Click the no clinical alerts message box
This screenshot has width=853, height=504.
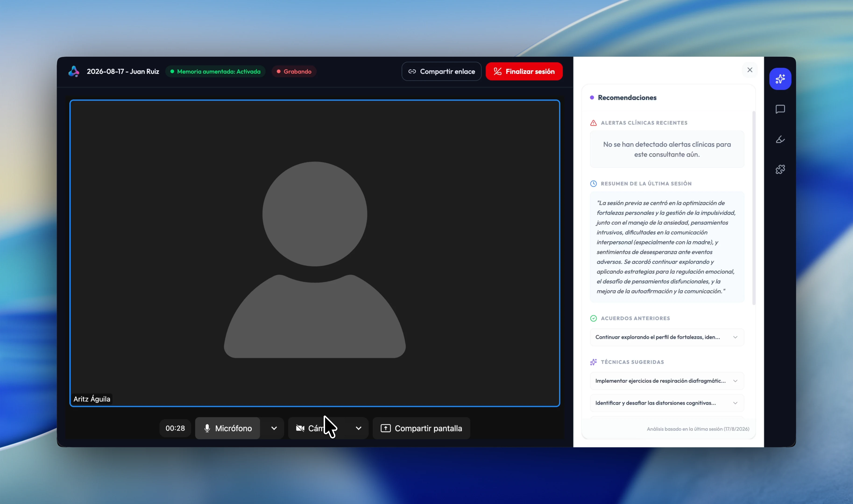(x=667, y=149)
